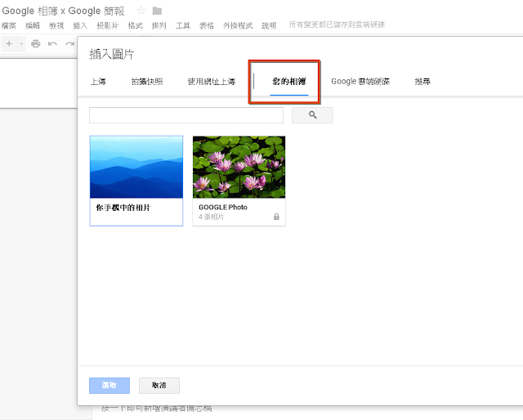Click the 插入圖片 dialog title

[x=112, y=54]
